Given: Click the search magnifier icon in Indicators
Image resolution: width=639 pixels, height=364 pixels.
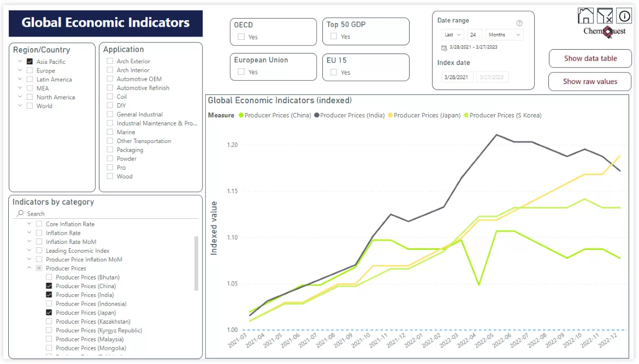Looking at the screenshot, I should (20, 213).
